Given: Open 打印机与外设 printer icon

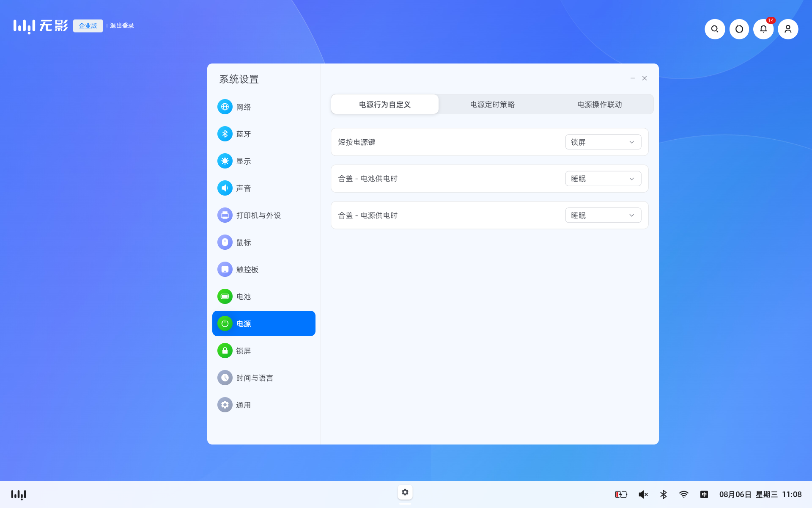Looking at the screenshot, I should (x=225, y=215).
